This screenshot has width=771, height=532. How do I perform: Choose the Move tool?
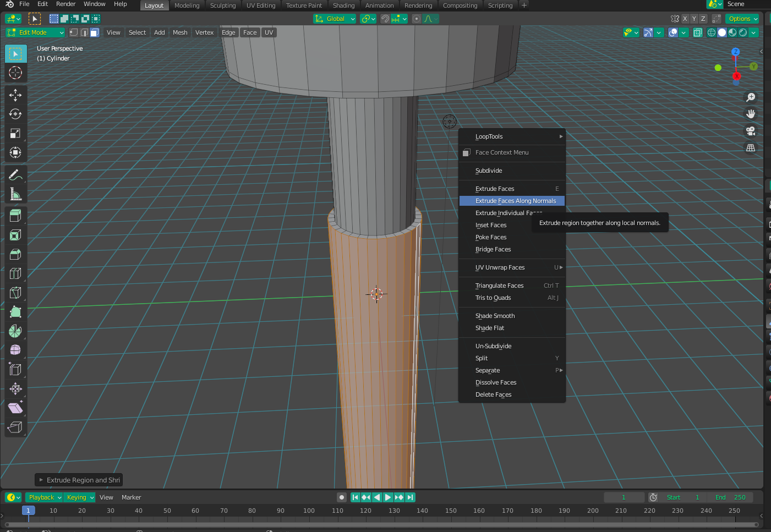15,95
